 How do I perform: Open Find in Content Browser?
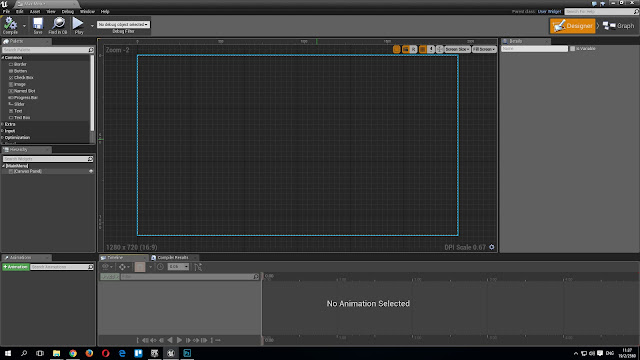[58, 26]
